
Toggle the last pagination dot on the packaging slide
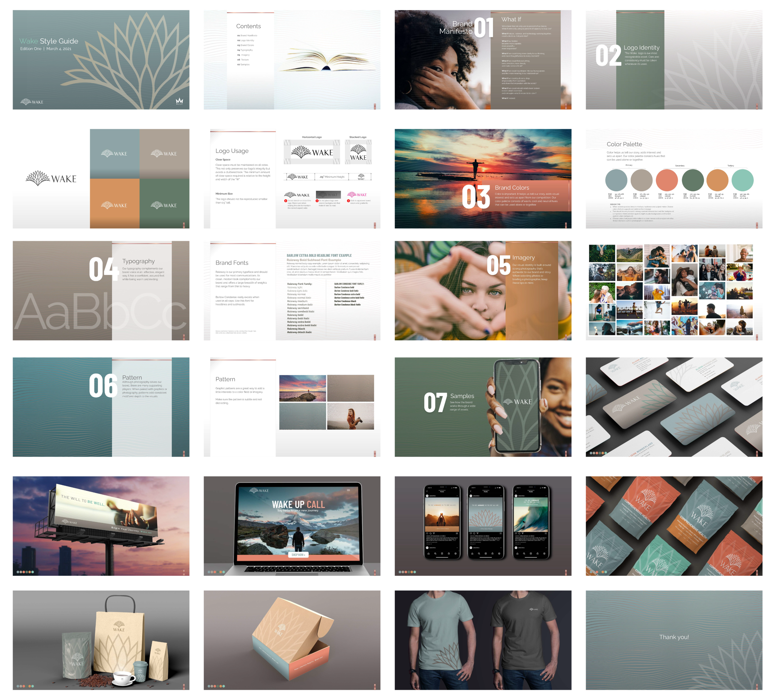click(x=33, y=687)
